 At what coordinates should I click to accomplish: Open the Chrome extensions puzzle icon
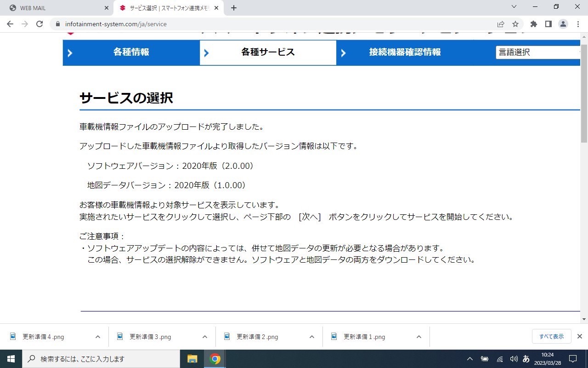(533, 24)
